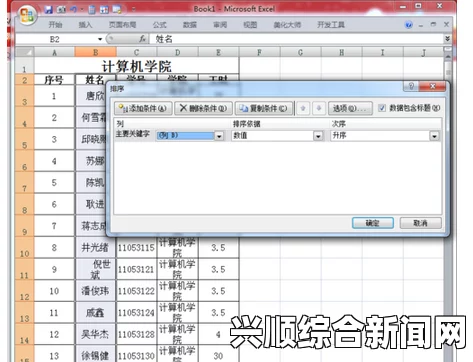This screenshot has height=362, width=473.
Task: Undo the last action
Action: click(x=73, y=9)
